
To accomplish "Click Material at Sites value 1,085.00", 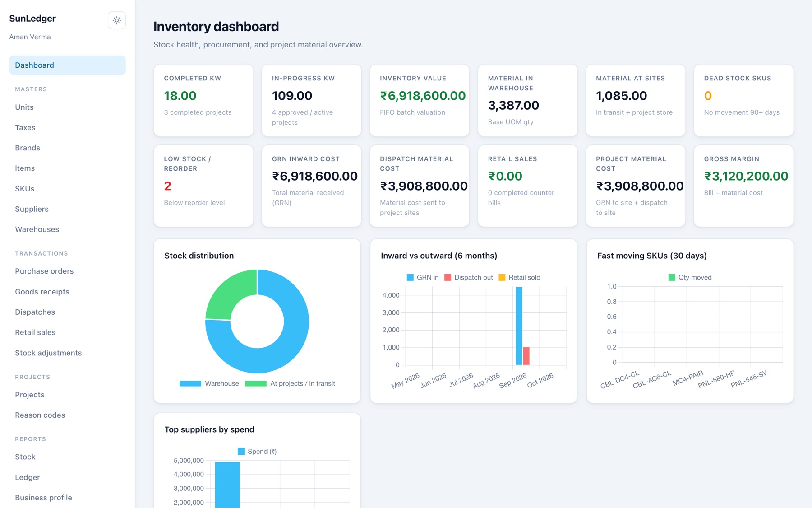I will [x=621, y=96].
